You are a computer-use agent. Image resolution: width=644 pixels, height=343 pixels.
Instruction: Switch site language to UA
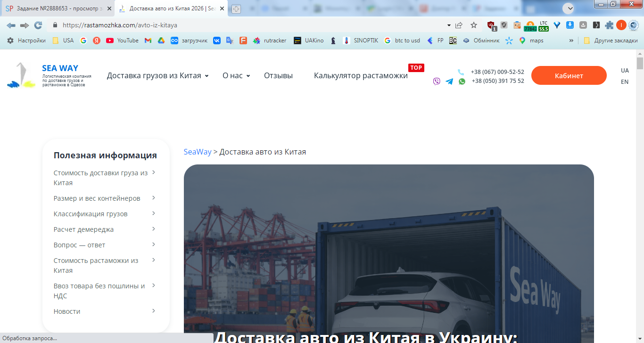pos(625,71)
